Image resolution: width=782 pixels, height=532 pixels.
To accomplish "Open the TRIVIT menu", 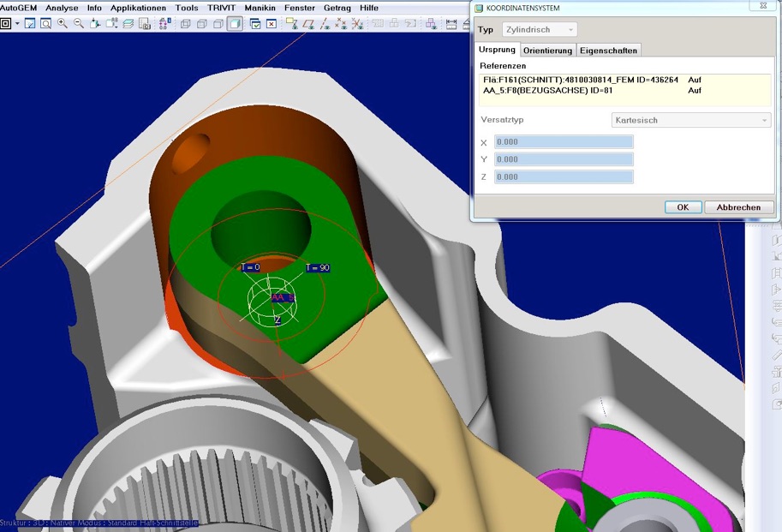I will click(222, 8).
